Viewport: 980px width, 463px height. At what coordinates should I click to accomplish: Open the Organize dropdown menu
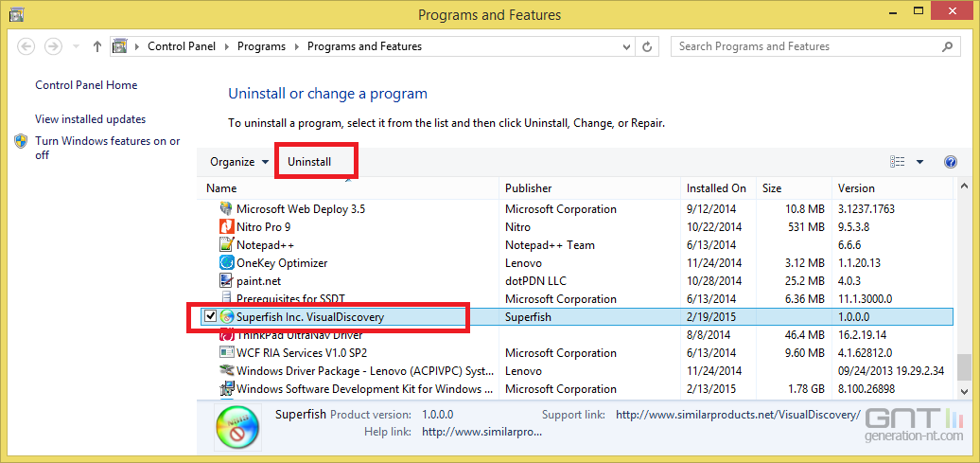(x=239, y=162)
